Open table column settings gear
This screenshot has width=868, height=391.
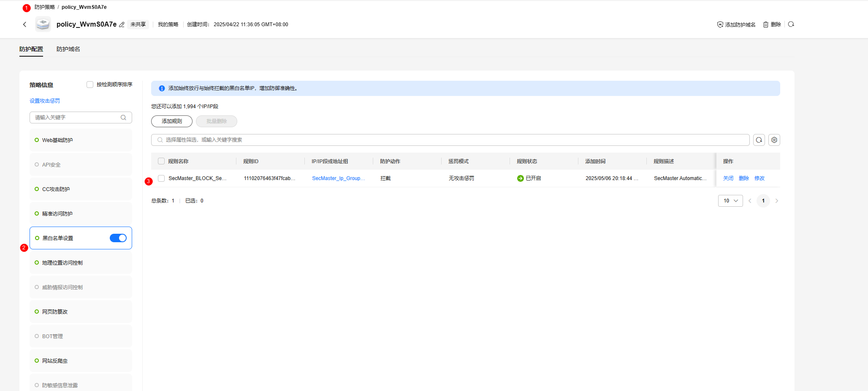774,140
